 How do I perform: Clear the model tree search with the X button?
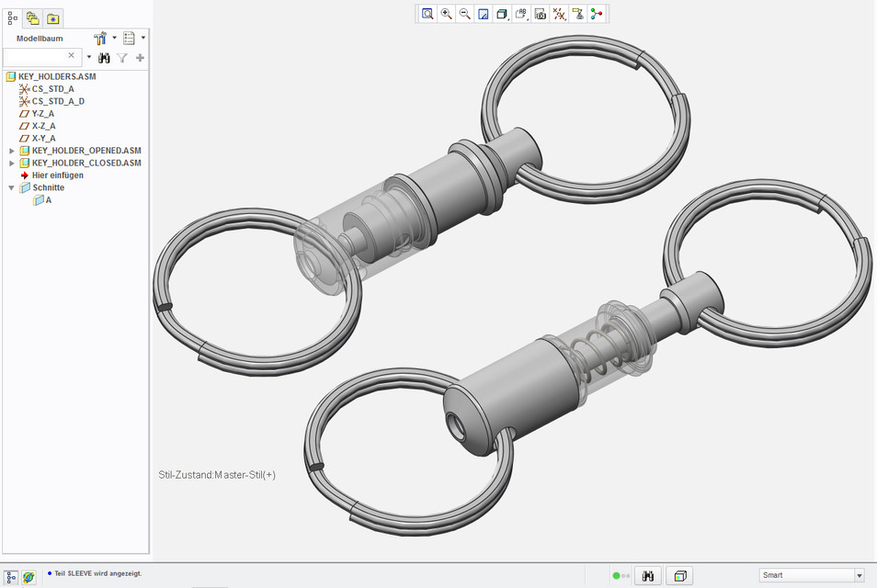pyautogui.click(x=71, y=56)
